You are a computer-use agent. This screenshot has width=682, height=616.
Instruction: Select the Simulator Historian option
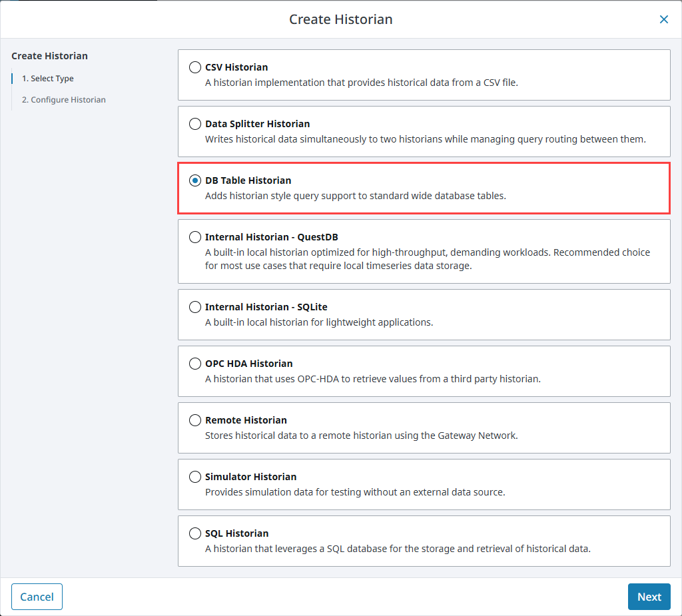point(194,476)
